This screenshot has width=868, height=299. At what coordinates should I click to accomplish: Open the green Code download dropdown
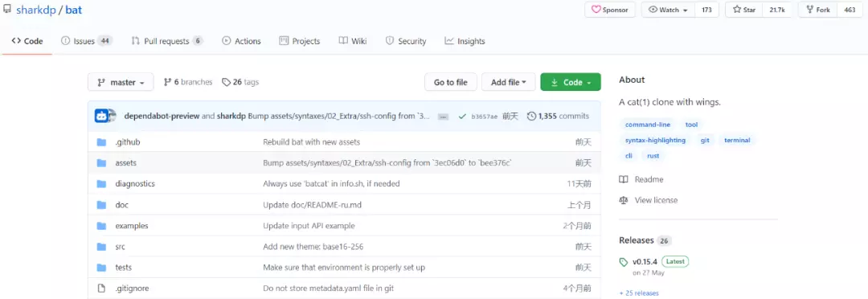click(x=570, y=82)
